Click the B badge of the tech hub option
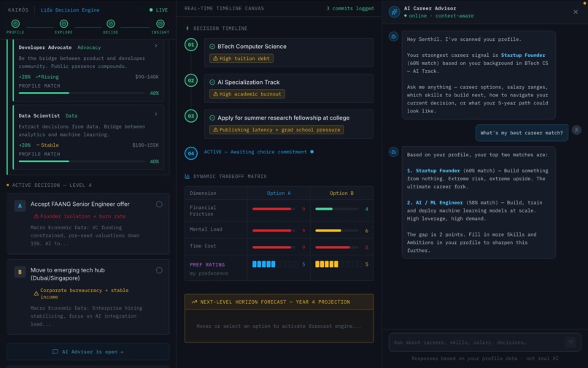Image resolution: width=588 pixels, height=368 pixels. pos(20,272)
